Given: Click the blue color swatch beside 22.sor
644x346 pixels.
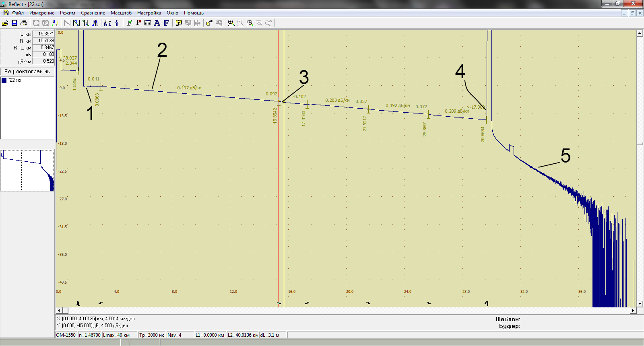Looking at the screenshot, I should (x=4, y=80).
